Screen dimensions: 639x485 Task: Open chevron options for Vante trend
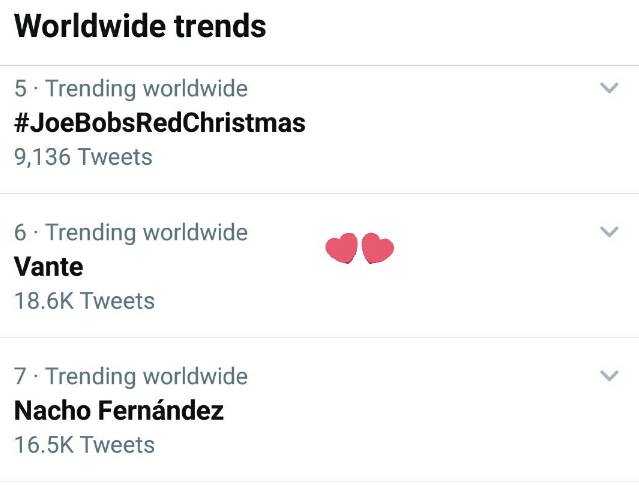[609, 231]
